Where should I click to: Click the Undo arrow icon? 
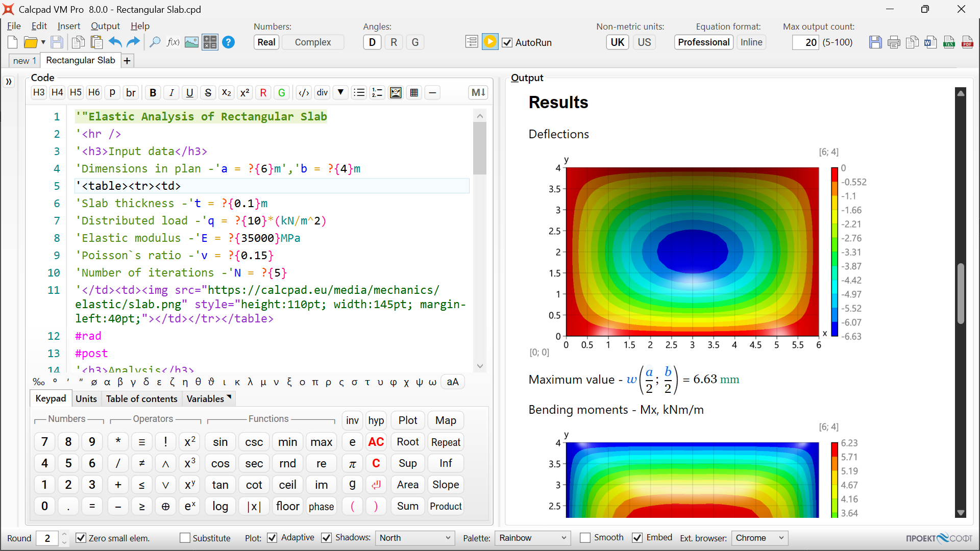tap(115, 42)
